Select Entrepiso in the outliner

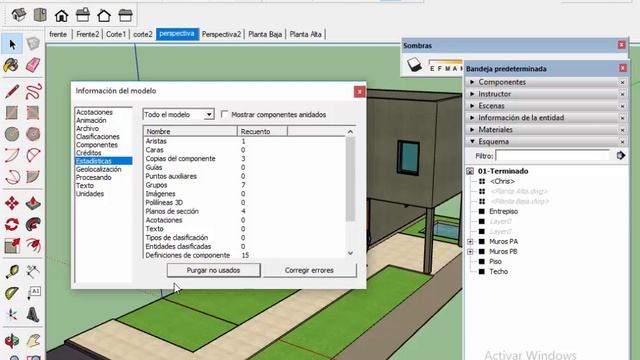(503, 211)
